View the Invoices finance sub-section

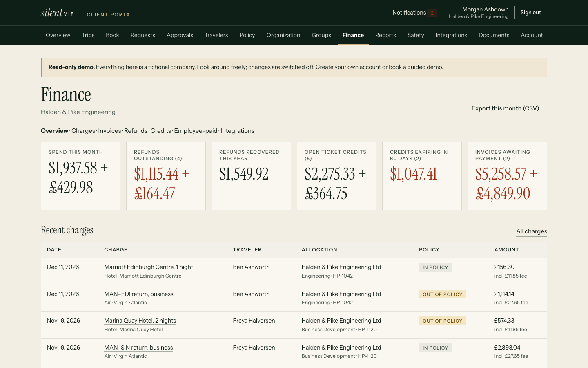[109, 131]
